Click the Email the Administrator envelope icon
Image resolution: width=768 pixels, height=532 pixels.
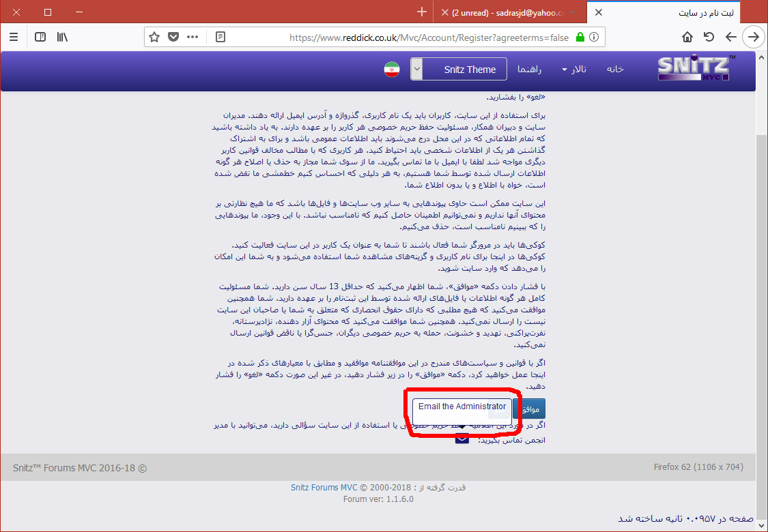462,439
